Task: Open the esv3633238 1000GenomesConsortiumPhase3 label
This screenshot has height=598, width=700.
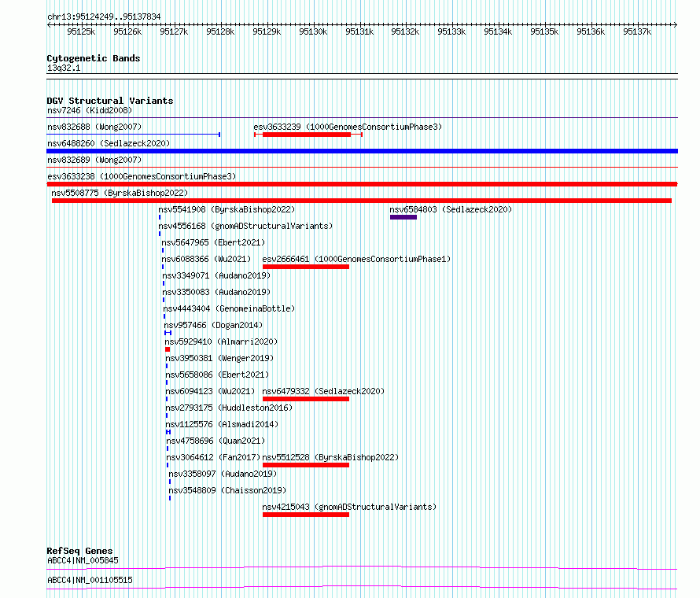Action: pyautogui.click(x=142, y=176)
